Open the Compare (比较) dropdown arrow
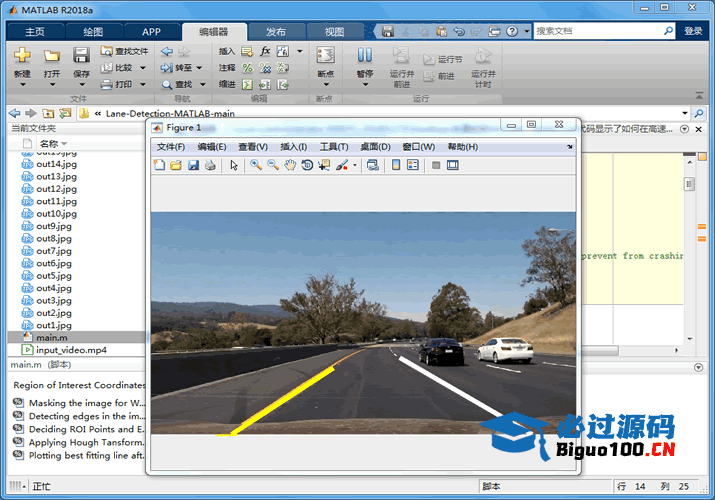Screen dimensions: 715x500 [143, 67]
